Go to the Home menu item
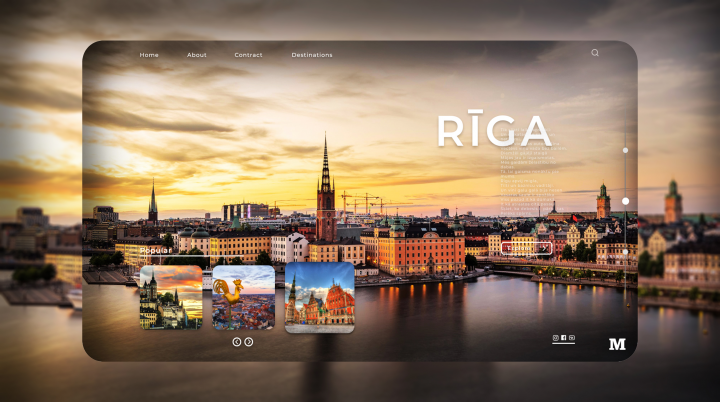Viewport: 720px width, 402px height. [x=149, y=55]
